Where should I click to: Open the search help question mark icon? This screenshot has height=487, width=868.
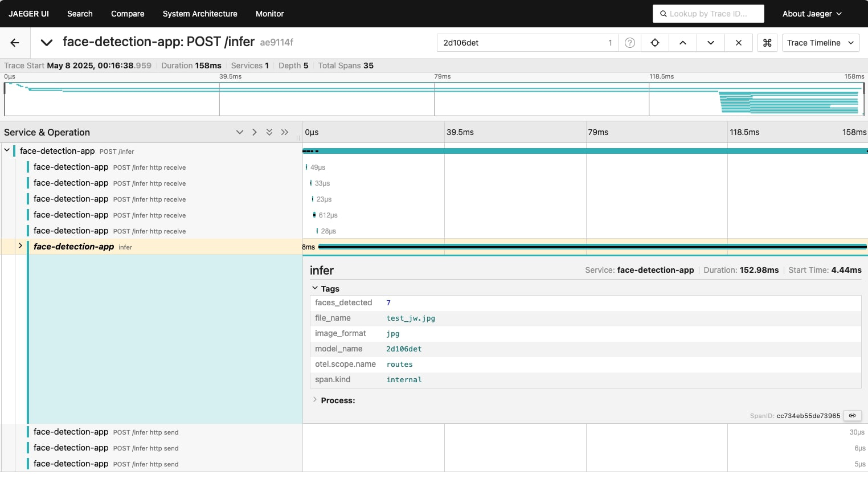click(630, 43)
